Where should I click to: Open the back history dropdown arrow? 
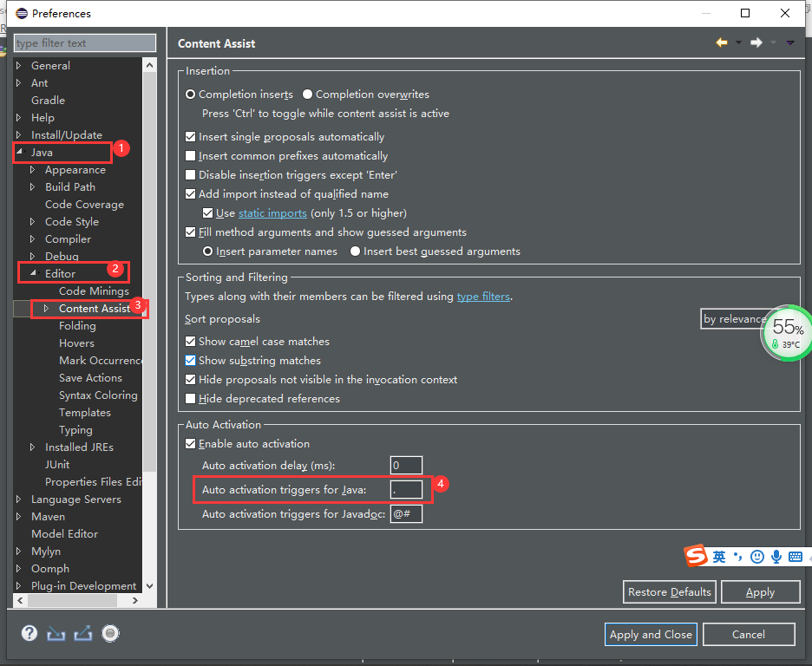pos(738,42)
